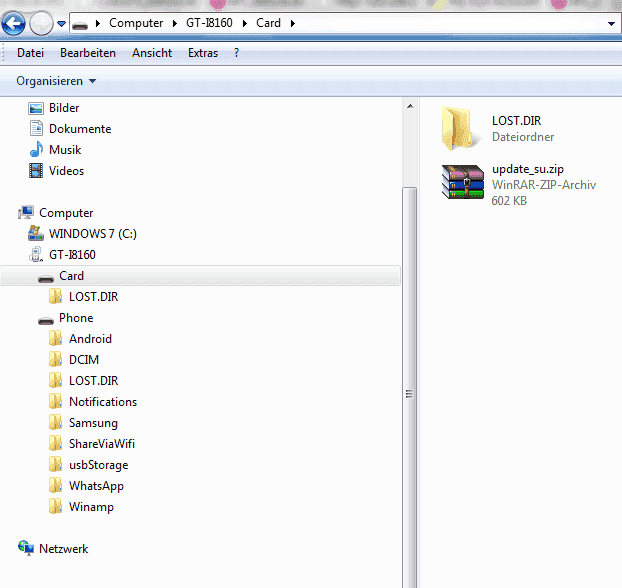Image resolution: width=622 pixels, height=588 pixels.
Task: Click the update_su.zip file name
Action: [x=528, y=169]
